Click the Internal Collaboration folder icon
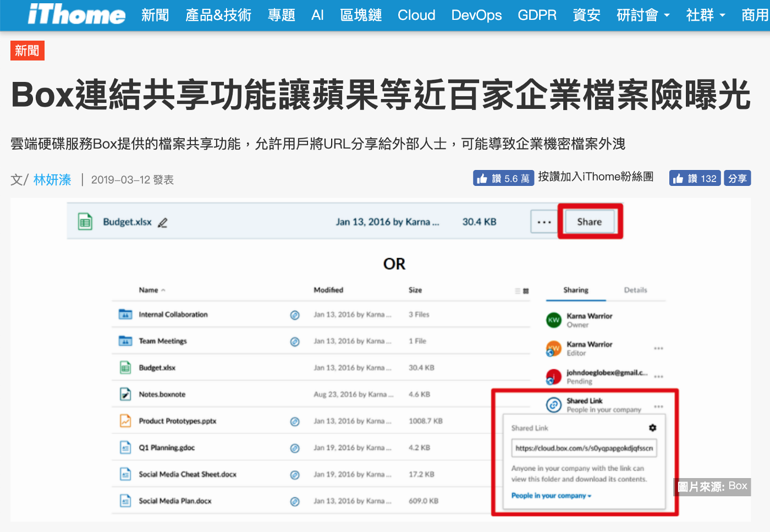The width and height of the screenshot is (770, 532). tap(125, 314)
